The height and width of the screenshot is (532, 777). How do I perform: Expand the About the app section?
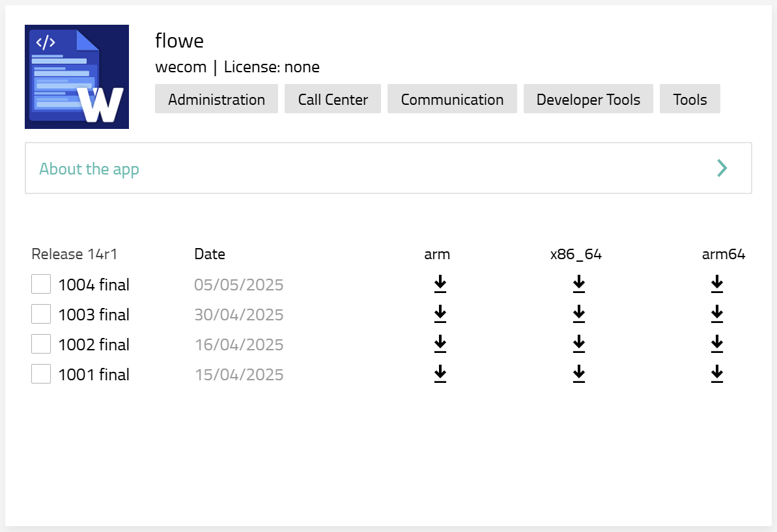click(89, 169)
